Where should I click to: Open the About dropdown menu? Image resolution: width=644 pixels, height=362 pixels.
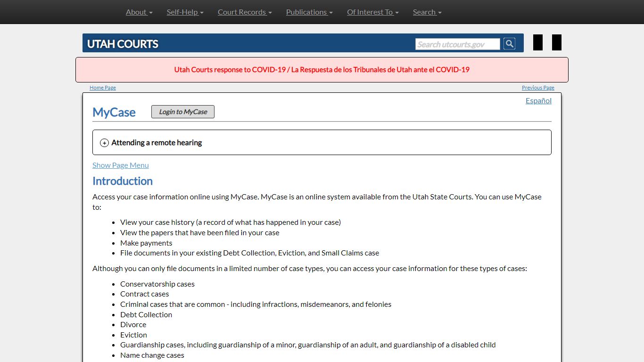tap(139, 12)
